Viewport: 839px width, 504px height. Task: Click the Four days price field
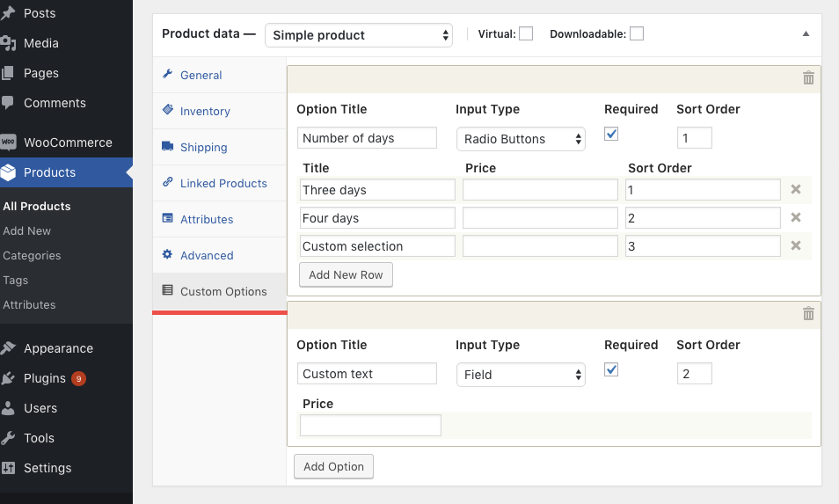pyautogui.click(x=540, y=218)
